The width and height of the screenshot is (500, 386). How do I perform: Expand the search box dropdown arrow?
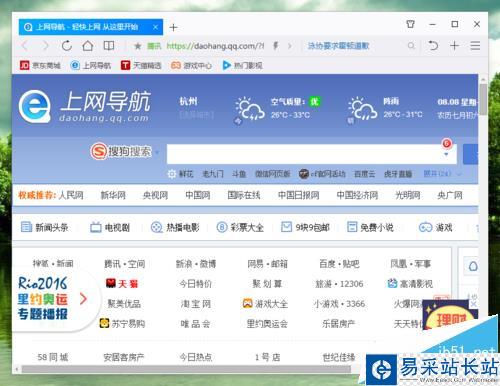(x=446, y=155)
